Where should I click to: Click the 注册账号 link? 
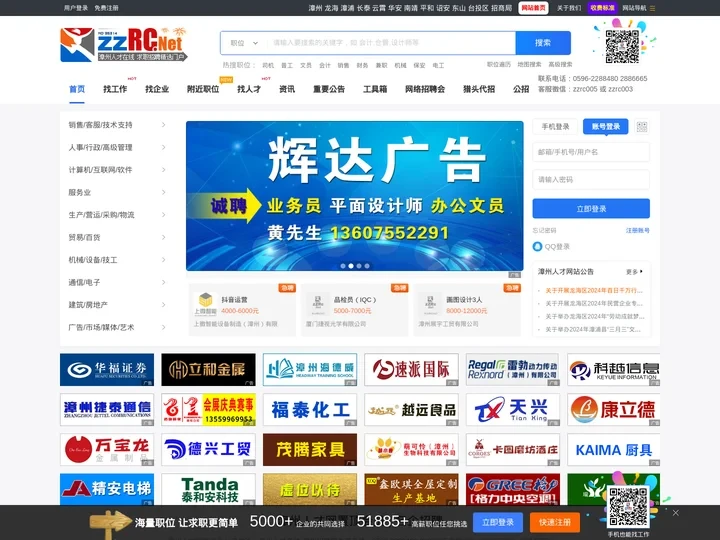pos(638,231)
